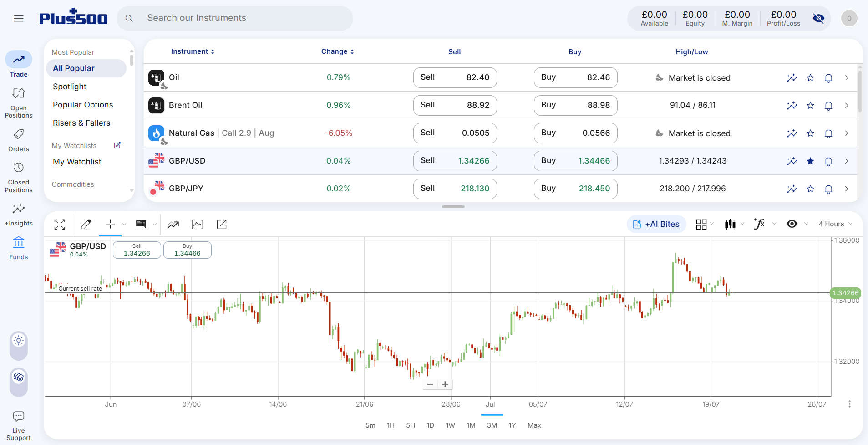Click the search magnifier icon
The width and height of the screenshot is (868, 445).
[x=129, y=18]
